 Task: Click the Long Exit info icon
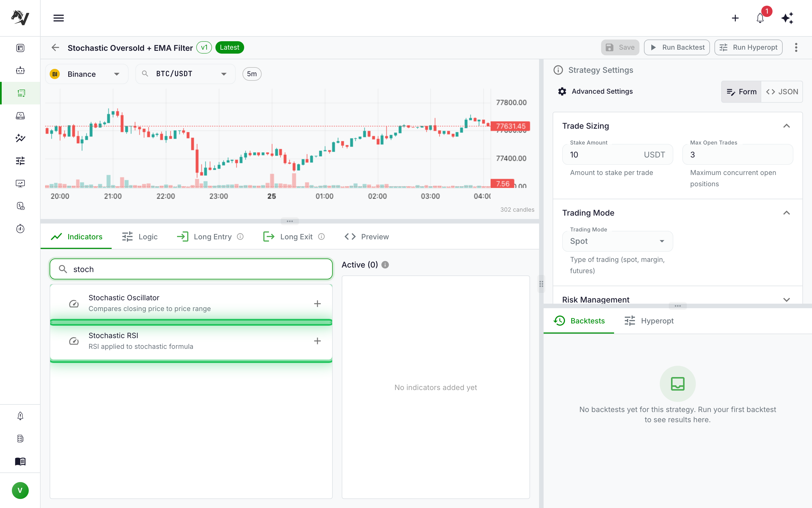(x=321, y=237)
